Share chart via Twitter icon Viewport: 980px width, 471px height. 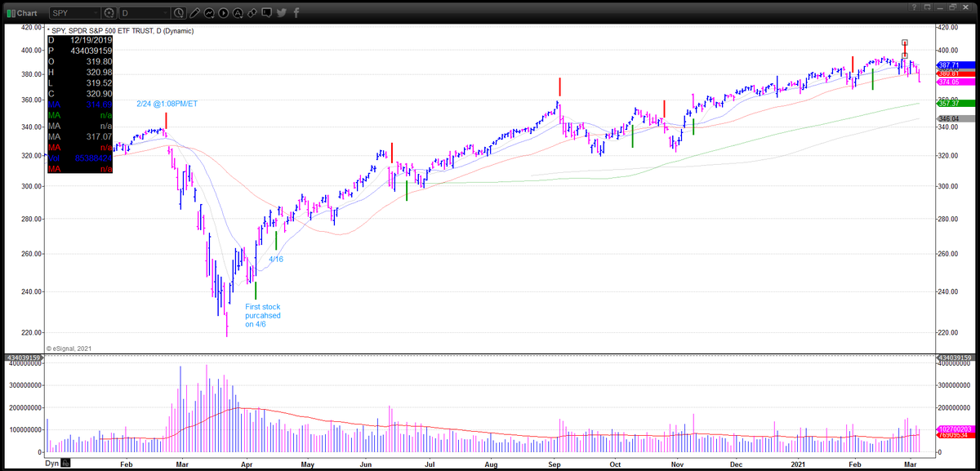click(x=282, y=13)
